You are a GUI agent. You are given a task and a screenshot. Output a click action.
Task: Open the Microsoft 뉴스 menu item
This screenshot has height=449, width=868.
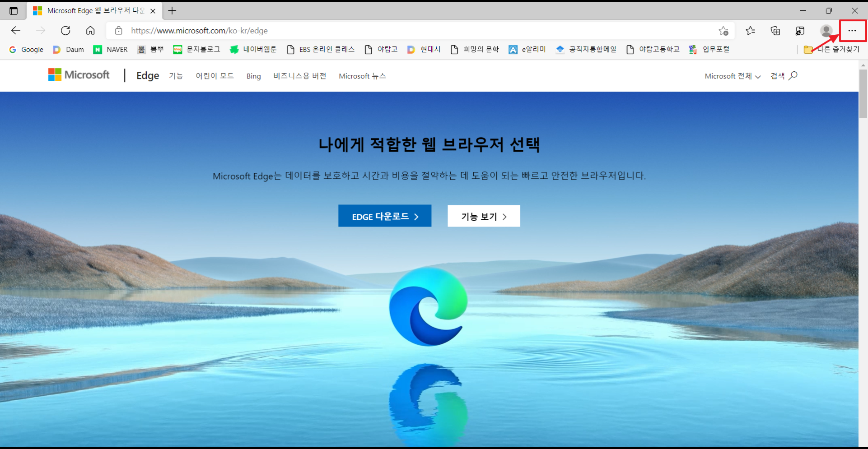pyautogui.click(x=362, y=76)
